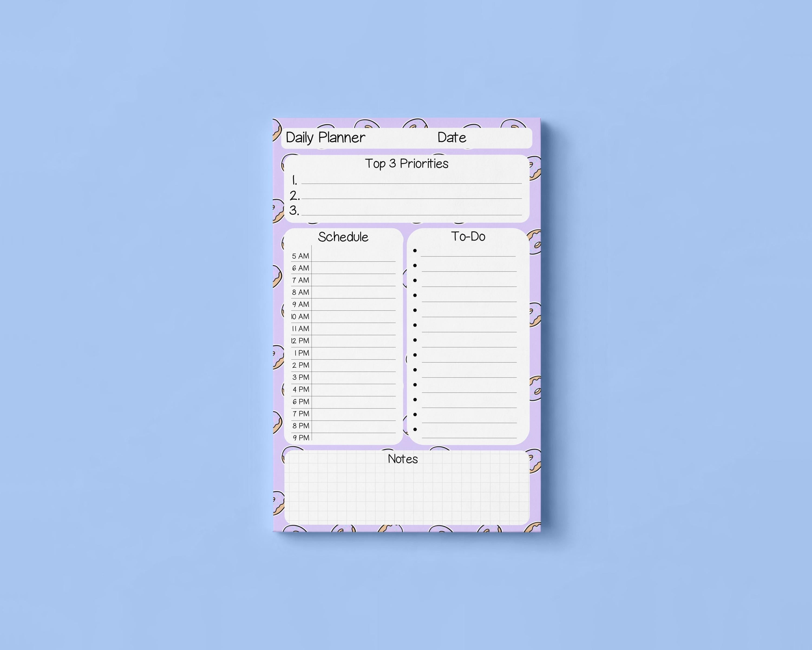Click the "8 AM" schedule label
The image size is (812, 650).
[x=300, y=292]
